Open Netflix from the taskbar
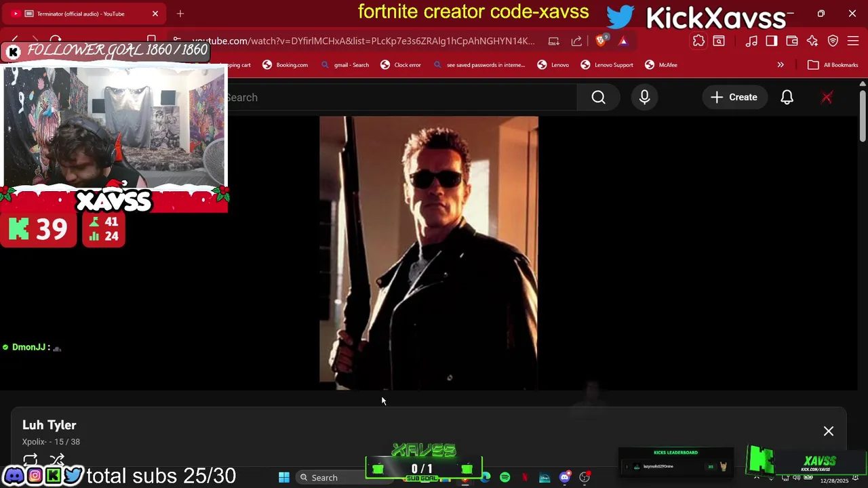This screenshot has height=488, width=868. point(525,478)
